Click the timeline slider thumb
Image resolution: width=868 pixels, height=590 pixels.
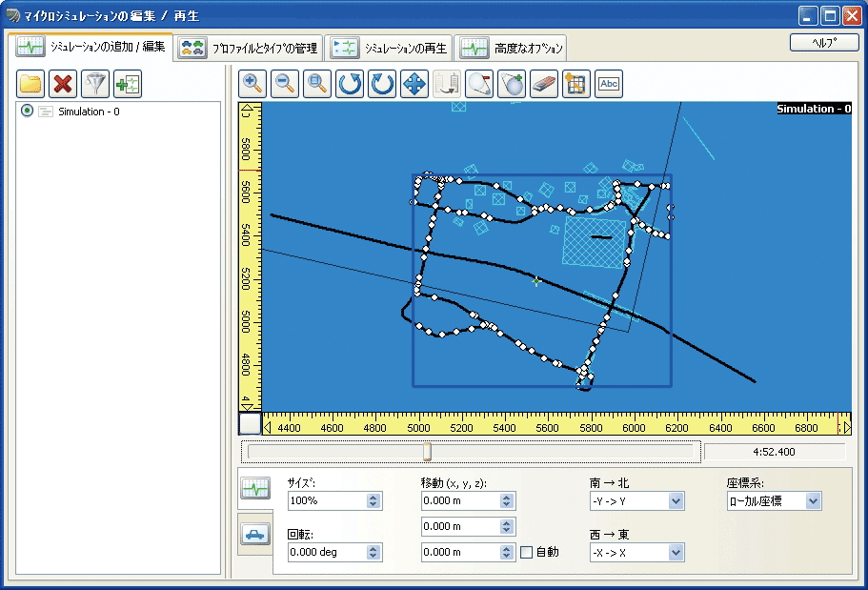(x=427, y=451)
